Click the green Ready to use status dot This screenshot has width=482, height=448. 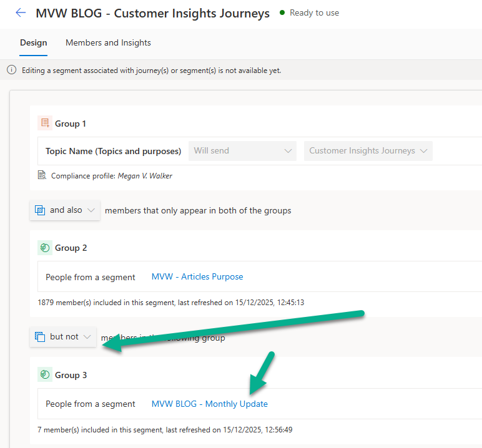click(x=282, y=12)
